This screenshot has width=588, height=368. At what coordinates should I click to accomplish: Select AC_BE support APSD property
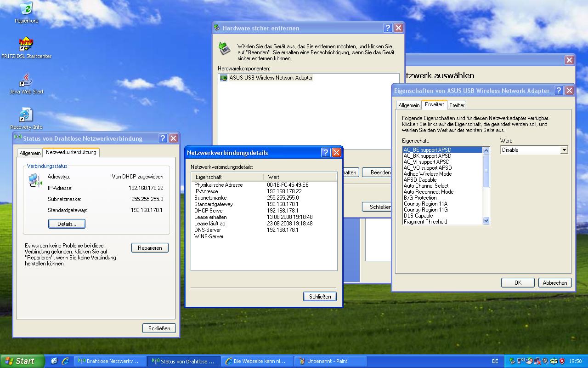click(442, 150)
